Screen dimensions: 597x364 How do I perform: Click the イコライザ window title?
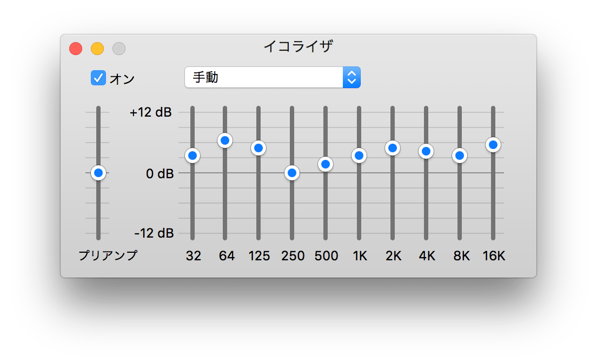[298, 46]
